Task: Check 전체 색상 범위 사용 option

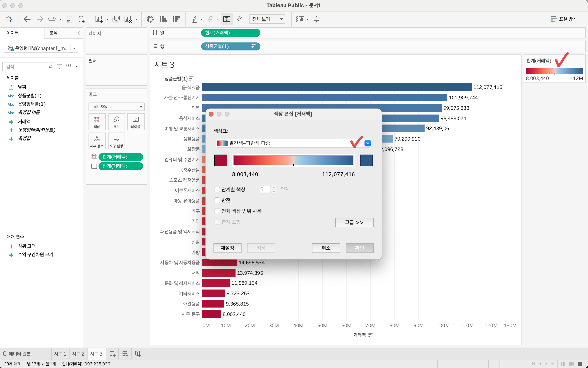Action: 217,211
